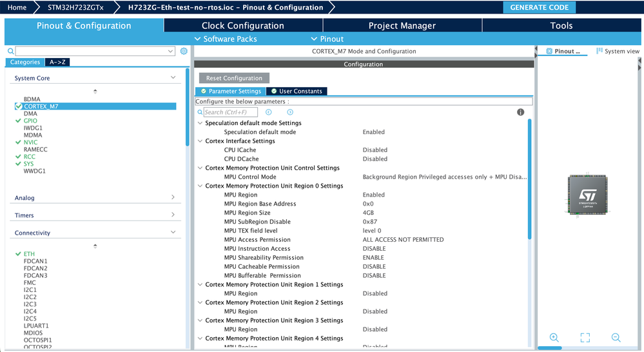This screenshot has height=352, width=644.
Task: Show peripherals in A->Z order
Action: coord(57,62)
